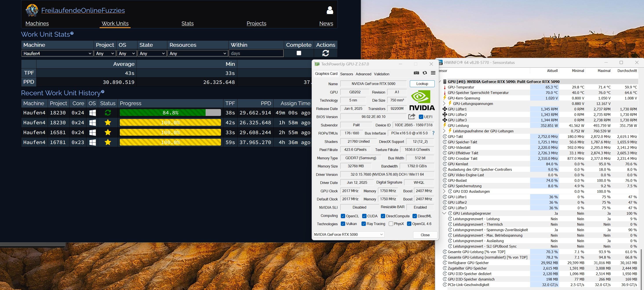Click the Work Unit Stats help icon
This screenshot has width=644, height=290.
click(72, 33)
